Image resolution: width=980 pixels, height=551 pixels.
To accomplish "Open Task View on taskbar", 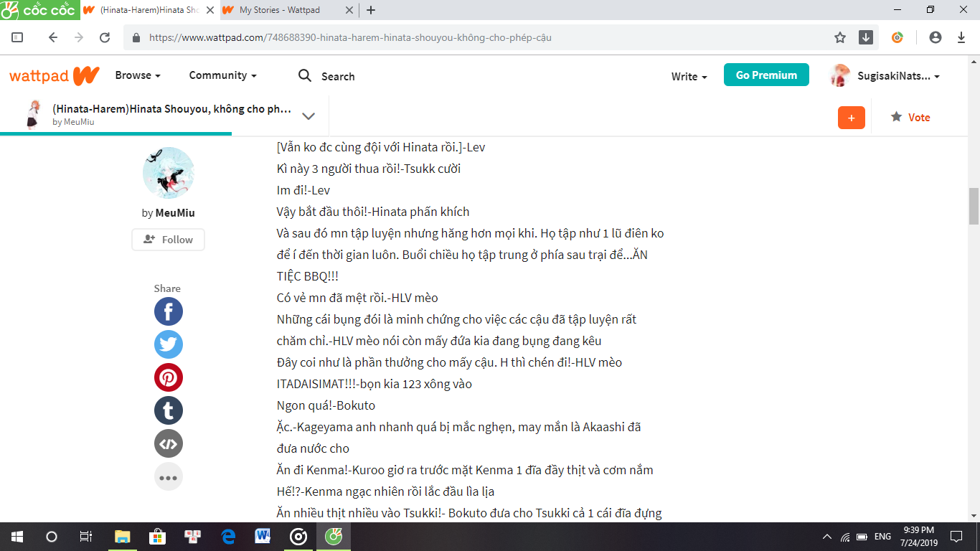I will click(85, 537).
